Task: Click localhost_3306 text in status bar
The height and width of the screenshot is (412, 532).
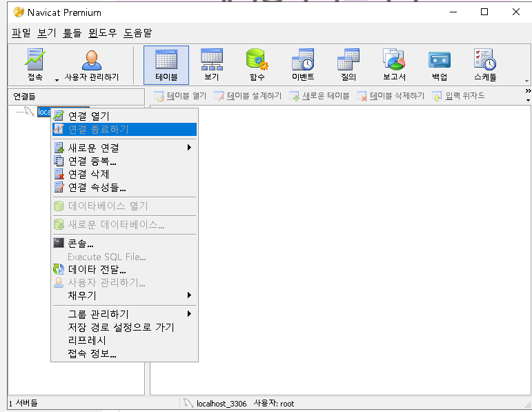Action: pos(221,404)
